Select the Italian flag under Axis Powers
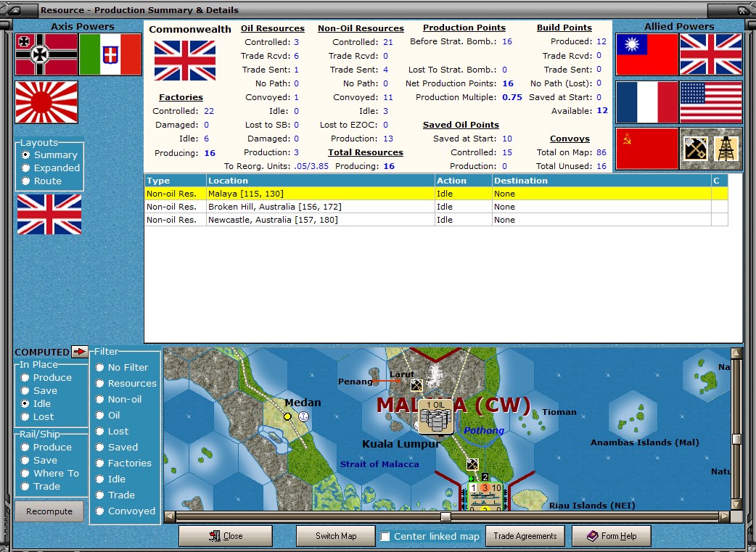756x552 pixels. [110, 54]
